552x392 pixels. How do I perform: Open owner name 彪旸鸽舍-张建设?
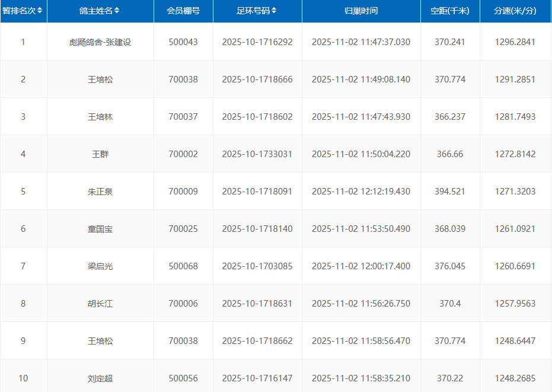(100, 42)
